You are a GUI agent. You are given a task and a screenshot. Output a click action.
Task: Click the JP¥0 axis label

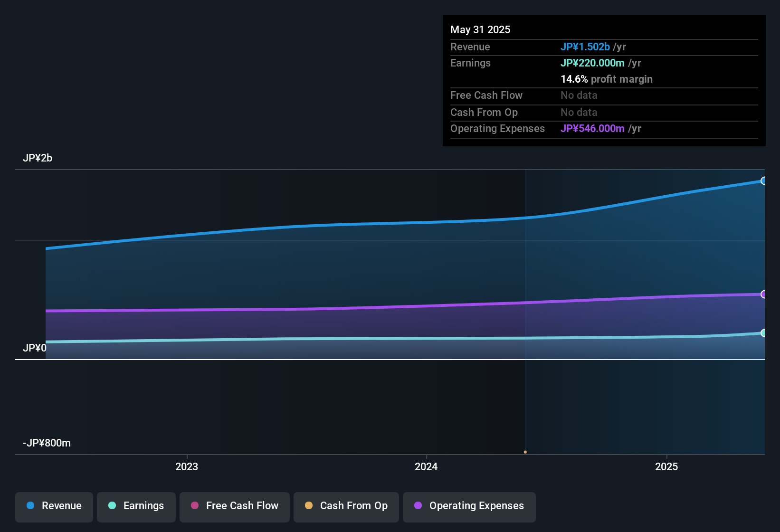coord(35,348)
